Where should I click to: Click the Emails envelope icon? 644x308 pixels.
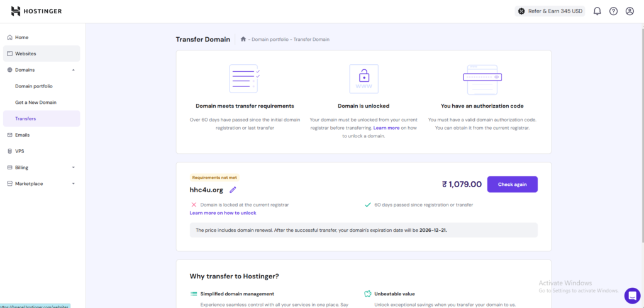click(9, 135)
